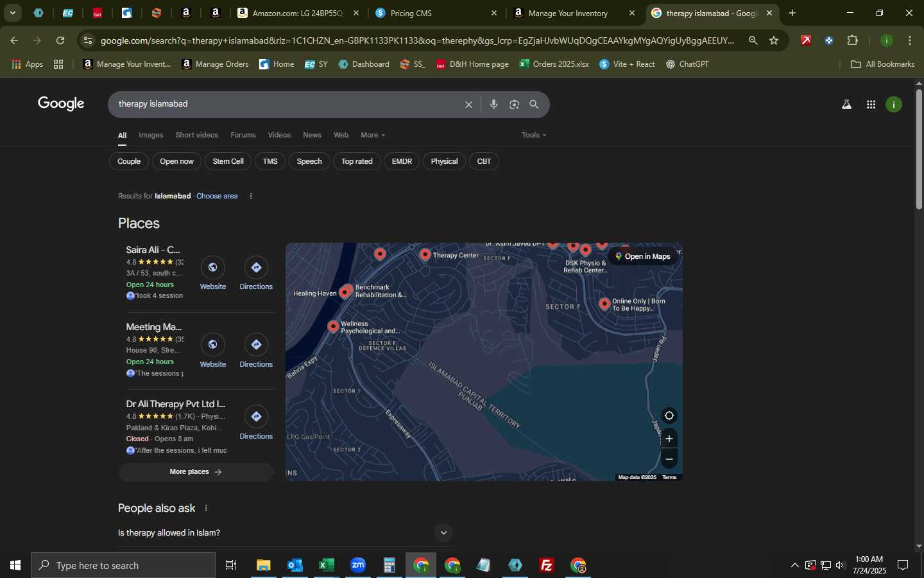The width and height of the screenshot is (924, 578).
Task: Switch to Images results tab
Action: [151, 135]
